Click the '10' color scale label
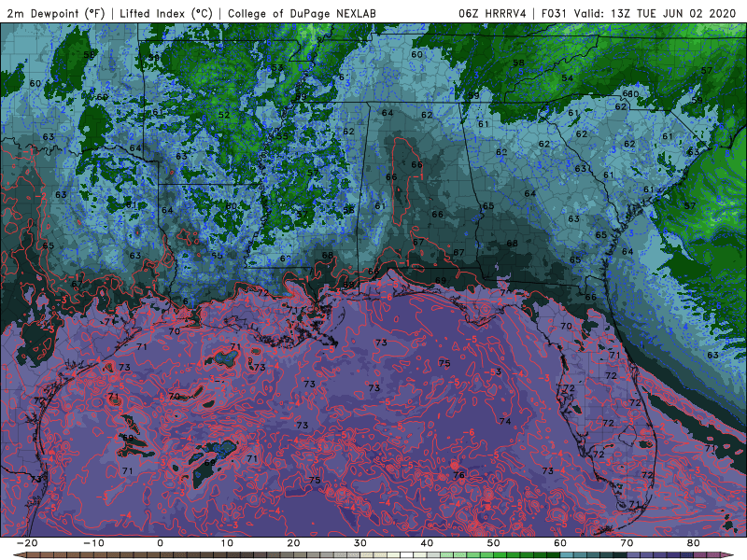Image resolution: width=747 pixels, height=560 pixels. pos(227,543)
